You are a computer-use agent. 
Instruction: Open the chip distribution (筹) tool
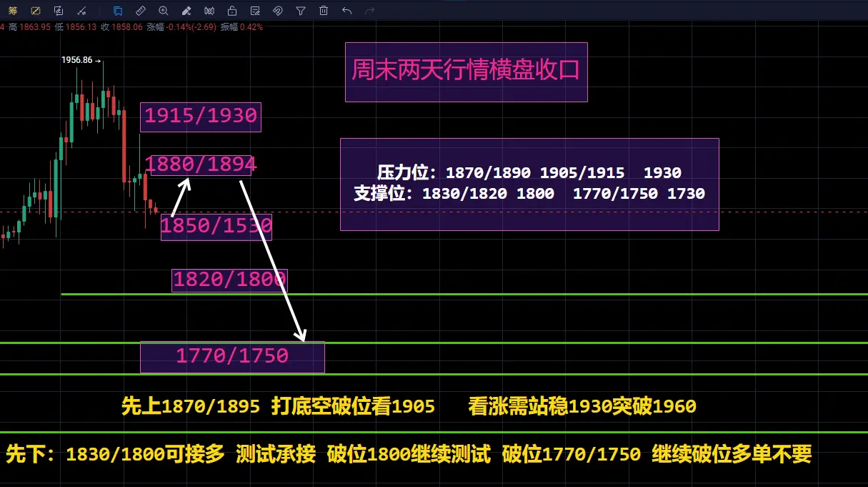(12, 11)
